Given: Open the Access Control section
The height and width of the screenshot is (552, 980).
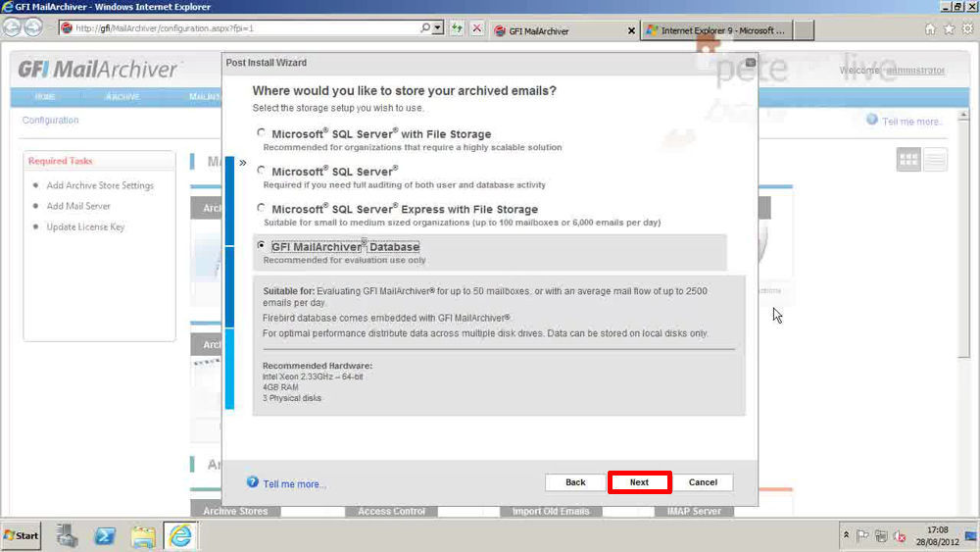Looking at the screenshot, I should [x=391, y=511].
